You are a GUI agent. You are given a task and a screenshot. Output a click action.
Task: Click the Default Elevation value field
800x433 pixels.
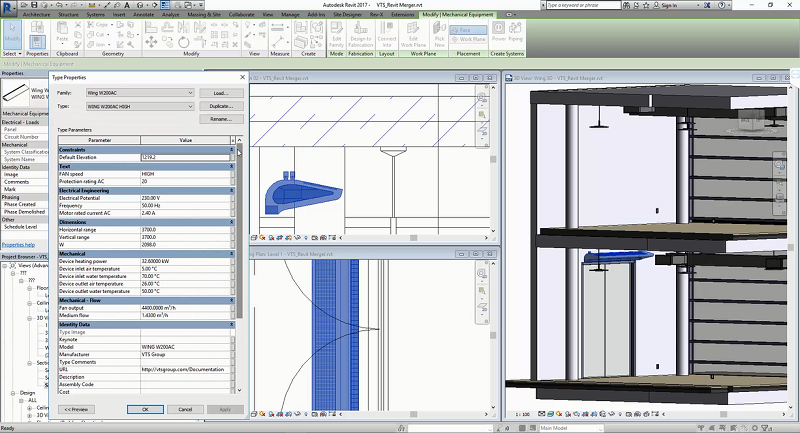(x=185, y=158)
